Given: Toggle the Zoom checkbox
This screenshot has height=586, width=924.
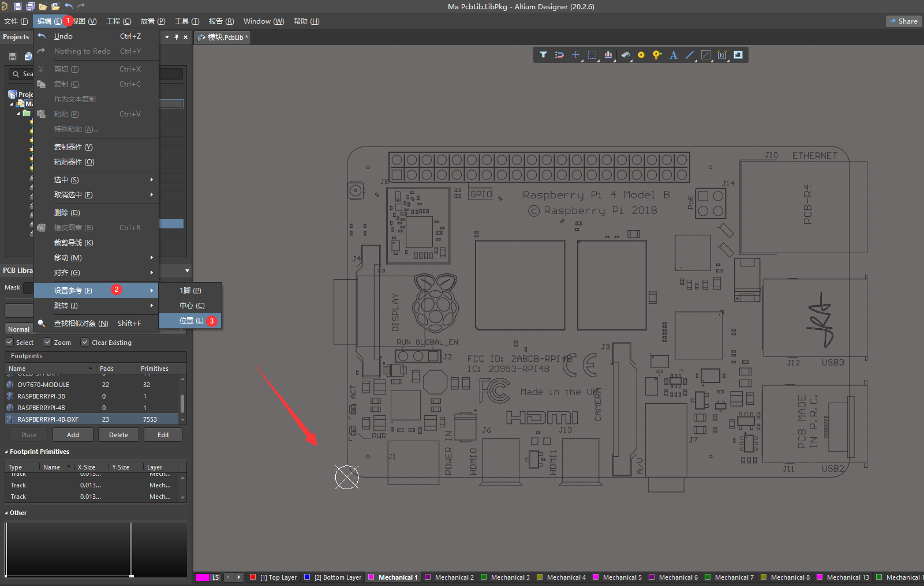Looking at the screenshot, I should click(47, 342).
